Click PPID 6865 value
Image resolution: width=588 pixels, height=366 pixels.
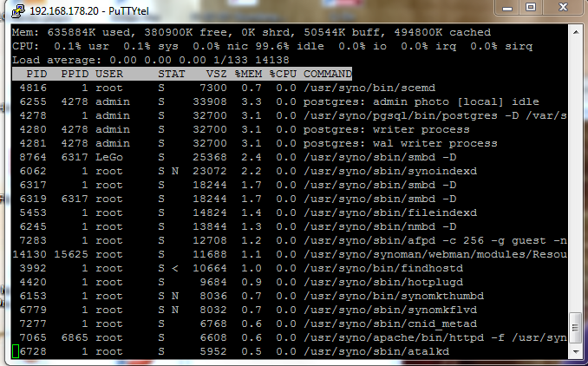click(x=75, y=337)
